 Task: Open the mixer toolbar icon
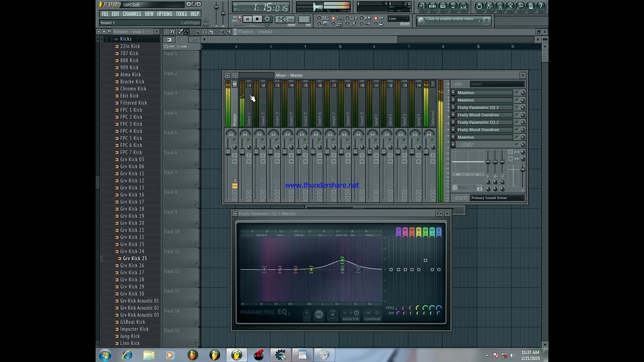[463, 6]
